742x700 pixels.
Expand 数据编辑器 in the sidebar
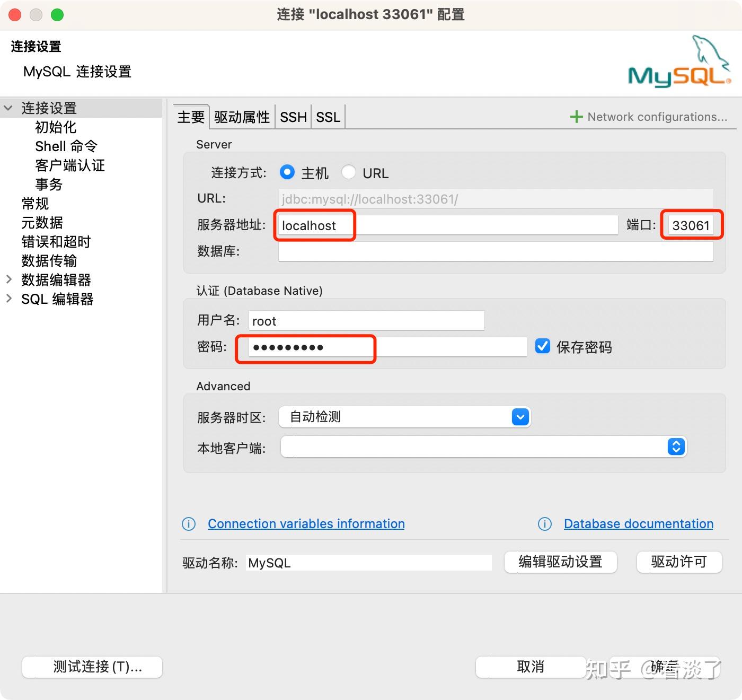click(9, 280)
